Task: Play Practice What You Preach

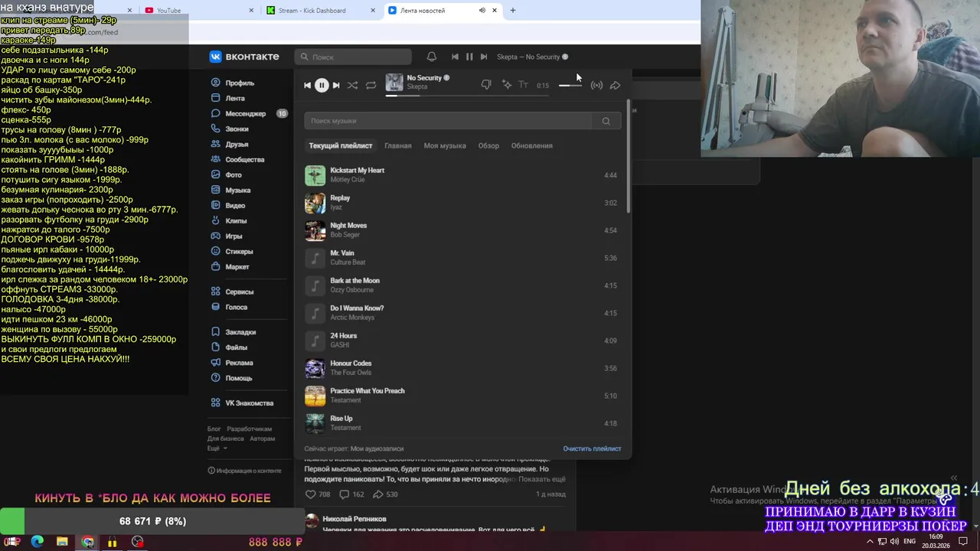Action: click(462, 396)
